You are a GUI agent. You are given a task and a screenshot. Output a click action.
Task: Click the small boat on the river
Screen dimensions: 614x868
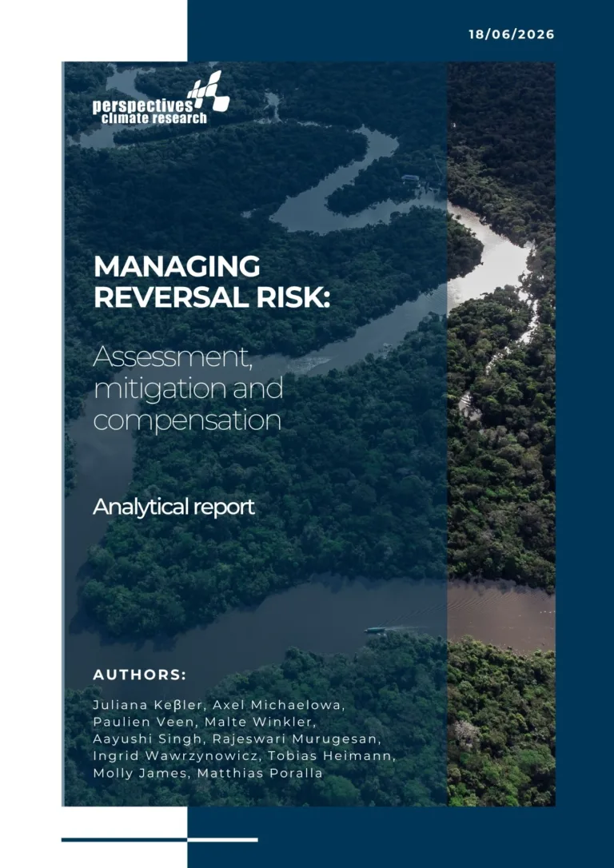(x=375, y=630)
